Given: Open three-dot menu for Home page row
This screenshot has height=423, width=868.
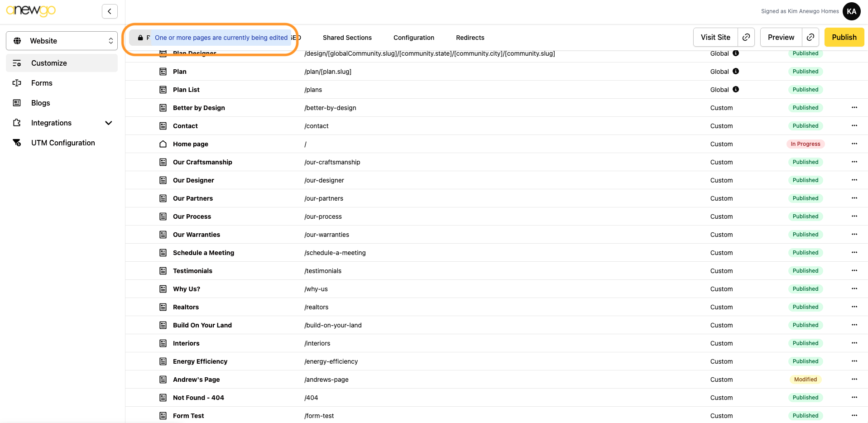Looking at the screenshot, I should pos(854,144).
